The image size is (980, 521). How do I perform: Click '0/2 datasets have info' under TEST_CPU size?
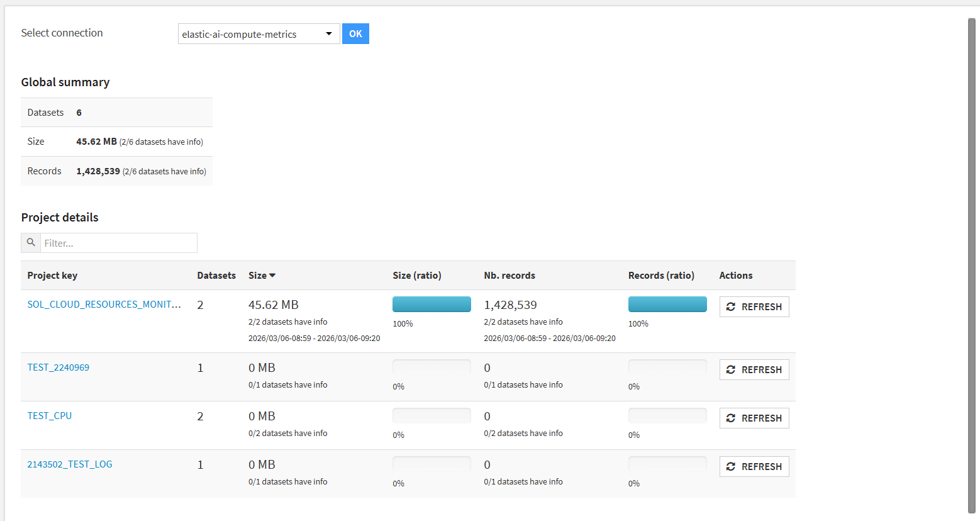tap(288, 433)
